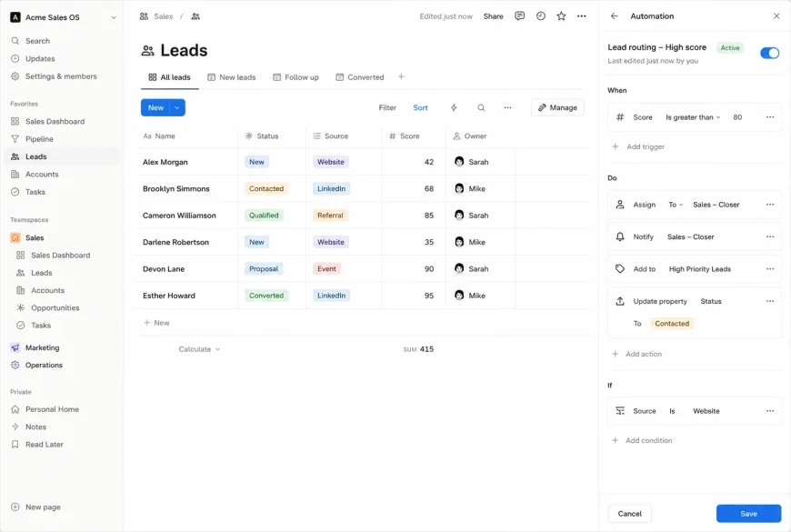Image resolution: width=791 pixels, height=532 pixels.
Task: Open Pipeline in Favorites
Action: coord(39,139)
